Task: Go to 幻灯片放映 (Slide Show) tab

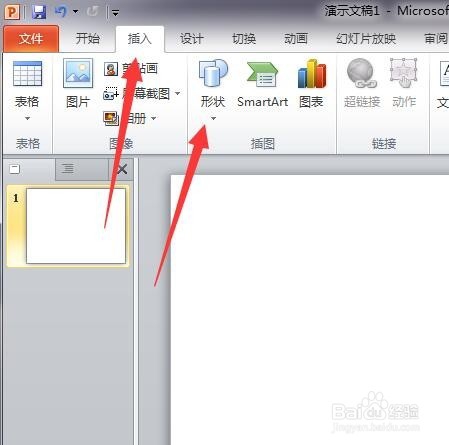Action: click(366, 39)
